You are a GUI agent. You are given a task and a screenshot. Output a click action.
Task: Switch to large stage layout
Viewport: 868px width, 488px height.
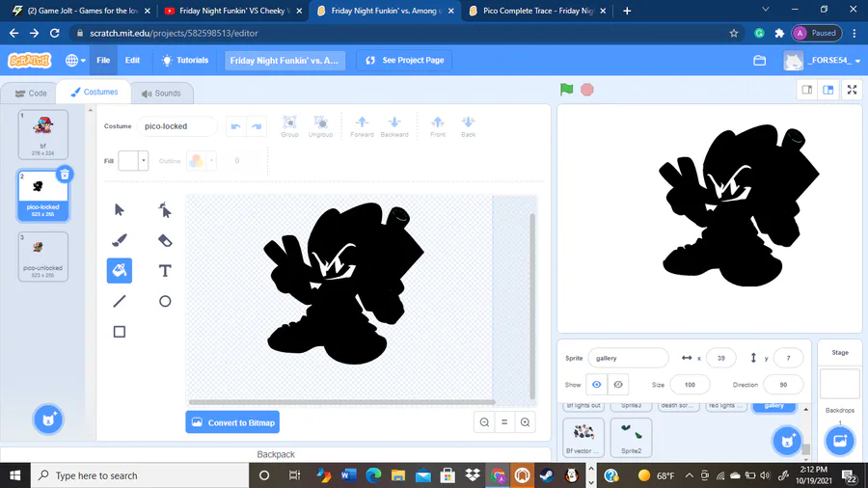click(x=828, y=90)
